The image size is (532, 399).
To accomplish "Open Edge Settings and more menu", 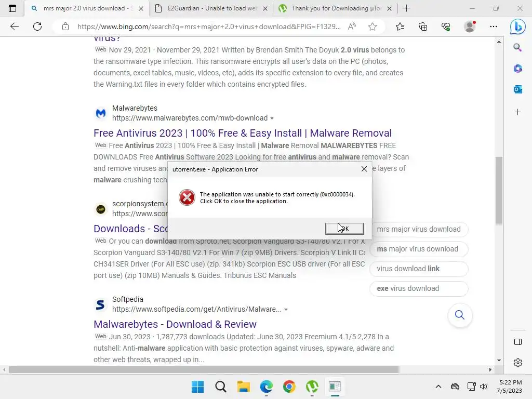I will click(x=494, y=26).
